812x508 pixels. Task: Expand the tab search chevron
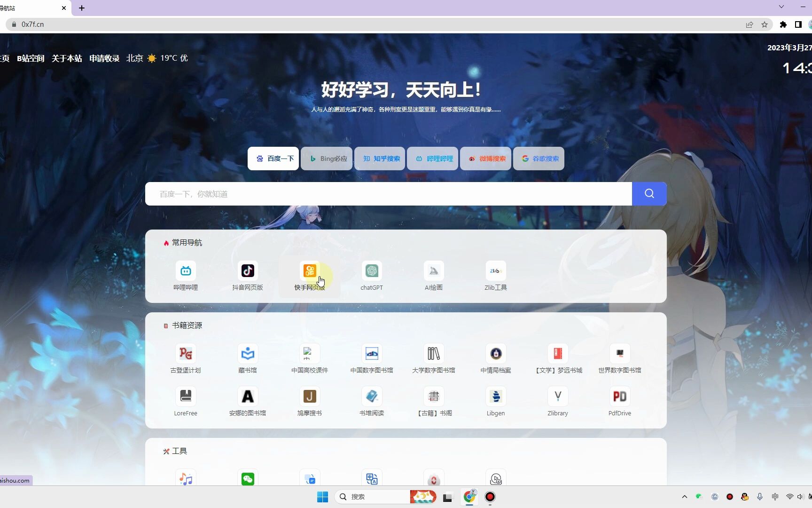pyautogui.click(x=781, y=7)
